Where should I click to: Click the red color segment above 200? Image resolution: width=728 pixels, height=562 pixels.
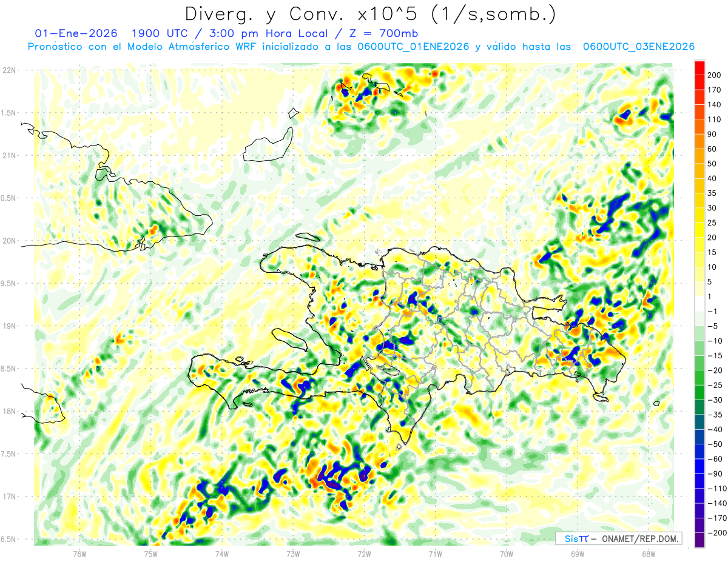pyautogui.click(x=700, y=68)
